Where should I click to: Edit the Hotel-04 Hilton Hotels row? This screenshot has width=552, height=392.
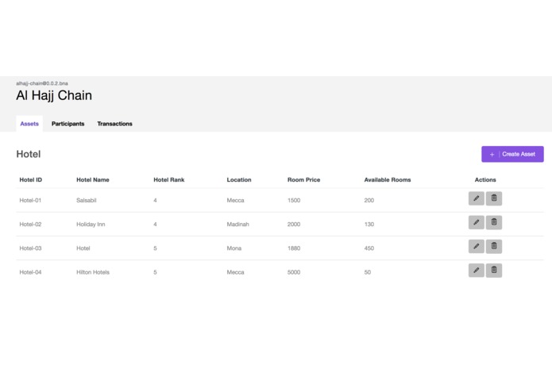click(x=476, y=271)
